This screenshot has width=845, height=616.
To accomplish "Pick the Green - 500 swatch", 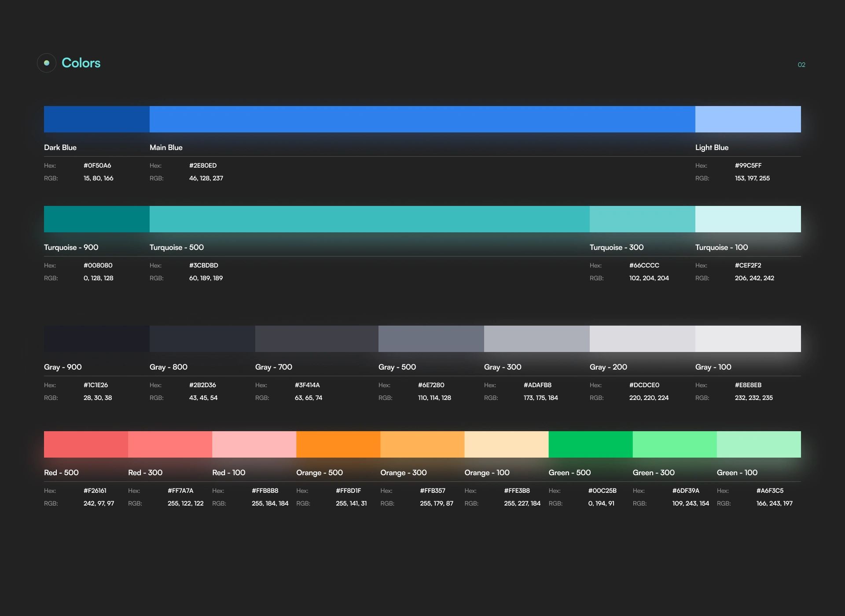I will tap(591, 444).
